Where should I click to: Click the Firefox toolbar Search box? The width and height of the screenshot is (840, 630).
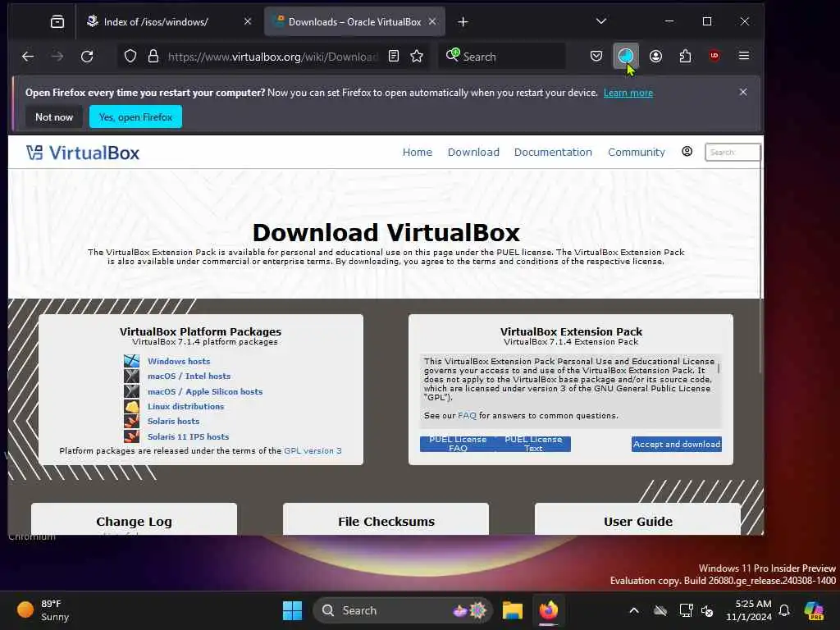click(503, 57)
